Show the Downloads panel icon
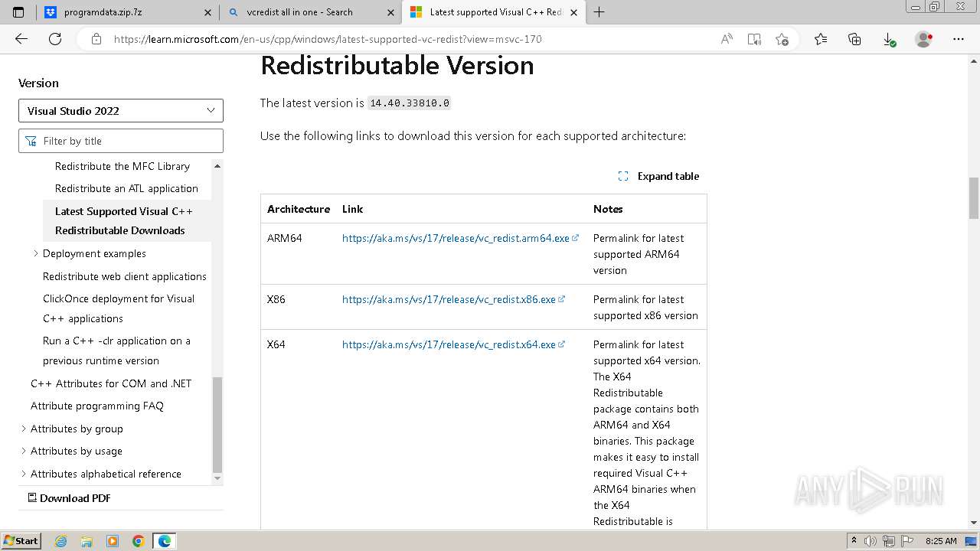This screenshot has width=980, height=551. pyautogui.click(x=888, y=39)
